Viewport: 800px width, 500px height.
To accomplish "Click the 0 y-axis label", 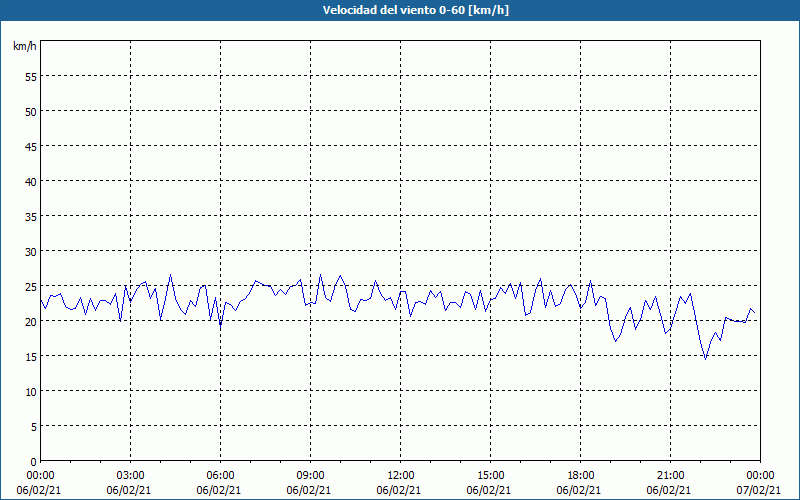I will pos(34,462).
